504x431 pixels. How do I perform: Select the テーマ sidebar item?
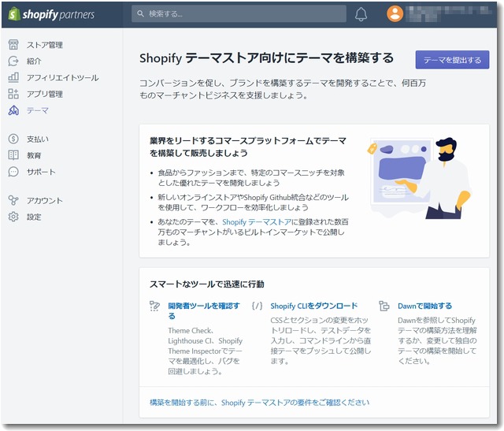coord(38,110)
